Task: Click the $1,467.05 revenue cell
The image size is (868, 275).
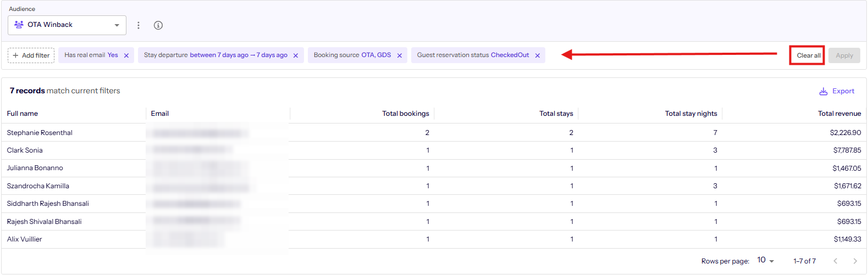Action: pyautogui.click(x=847, y=169)
